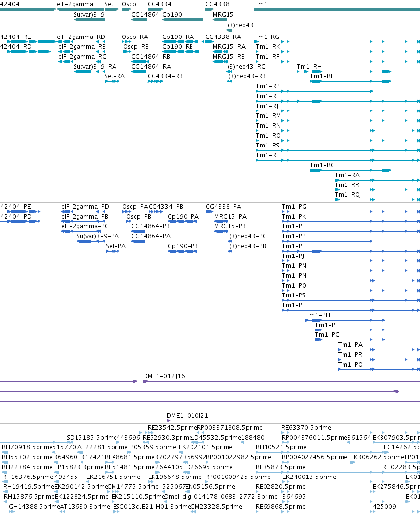Click transcript CG4338-RA
Screen dimensions: 420x514
(x=223, y=37)
